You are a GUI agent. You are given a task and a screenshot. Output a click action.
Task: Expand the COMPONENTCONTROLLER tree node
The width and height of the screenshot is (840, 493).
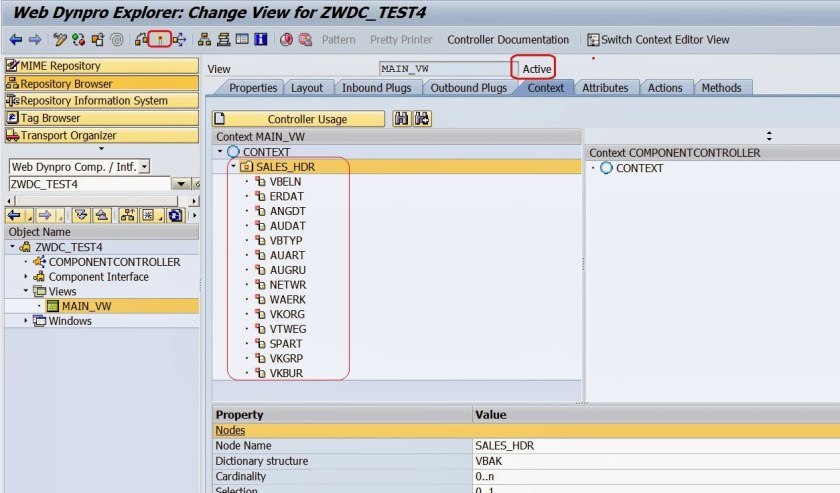click(x=25, y=262)
